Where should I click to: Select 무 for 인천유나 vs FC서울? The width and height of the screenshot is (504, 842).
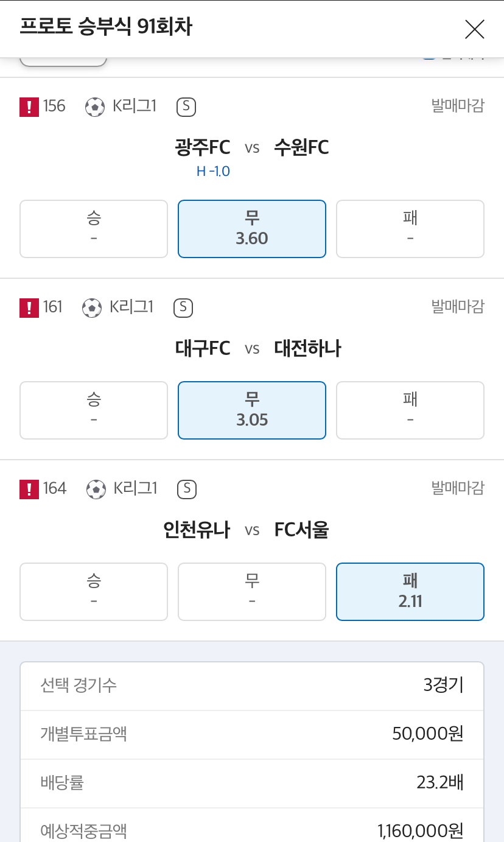tap(252, 592)
